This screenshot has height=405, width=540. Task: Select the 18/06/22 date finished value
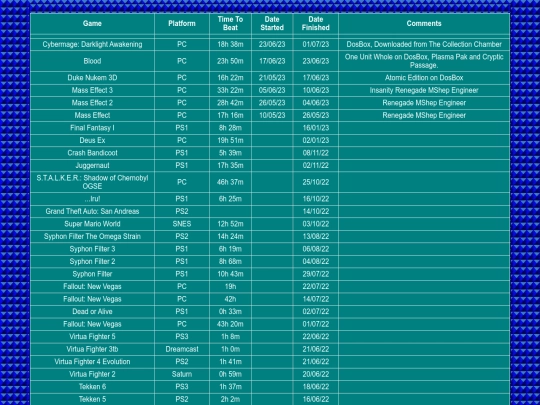(315, 387)
